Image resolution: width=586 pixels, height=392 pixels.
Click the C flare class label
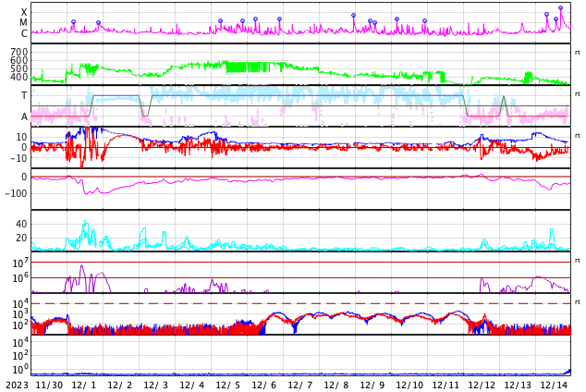click(x=24, y=33)
